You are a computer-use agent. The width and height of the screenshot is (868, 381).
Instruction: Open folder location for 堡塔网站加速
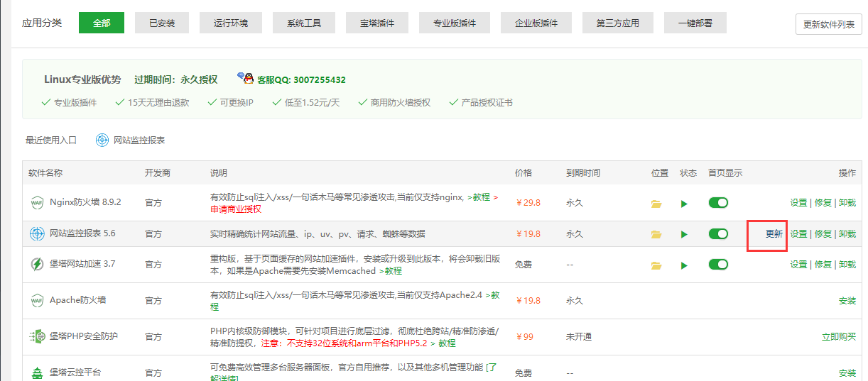pyautogui.click(x=656, y=265)
